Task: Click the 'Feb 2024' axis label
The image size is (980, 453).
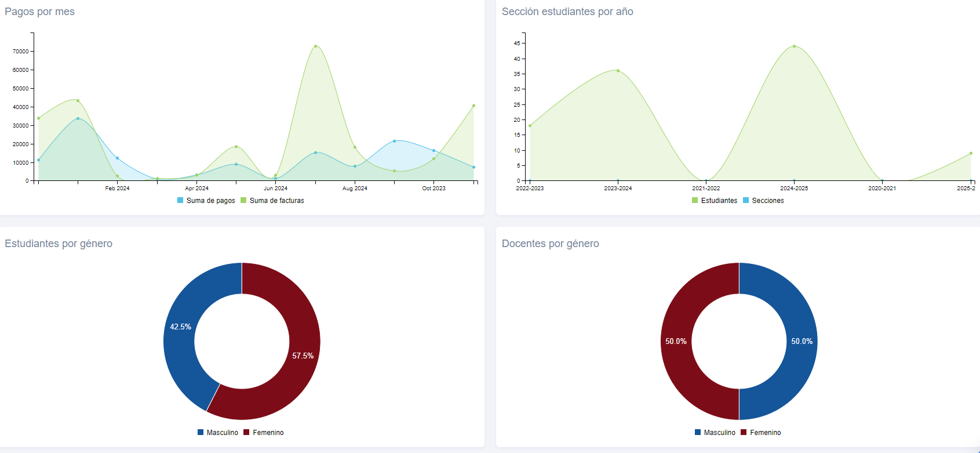Action: click(118, 189)
